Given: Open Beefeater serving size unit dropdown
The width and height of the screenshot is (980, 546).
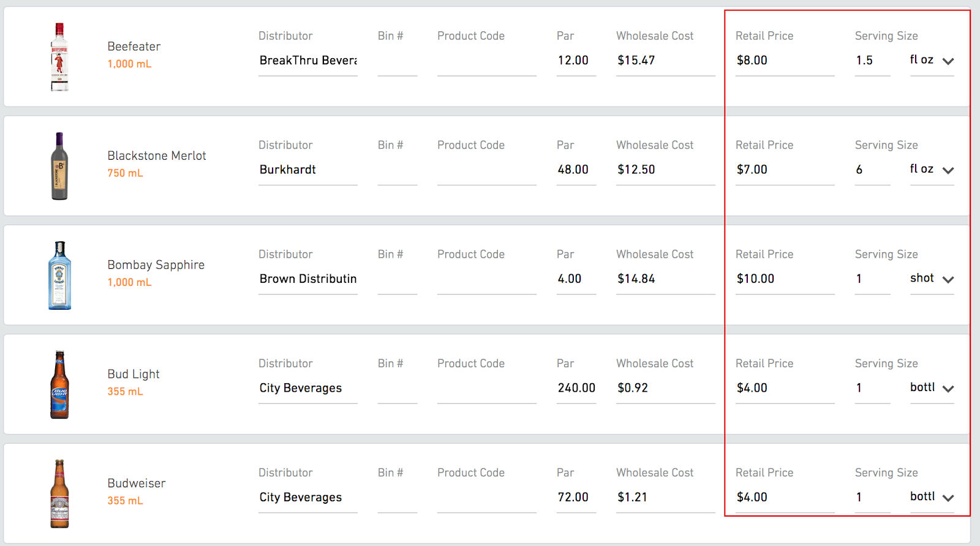Looking at the screenshot, I should click(x=932, y=61).
